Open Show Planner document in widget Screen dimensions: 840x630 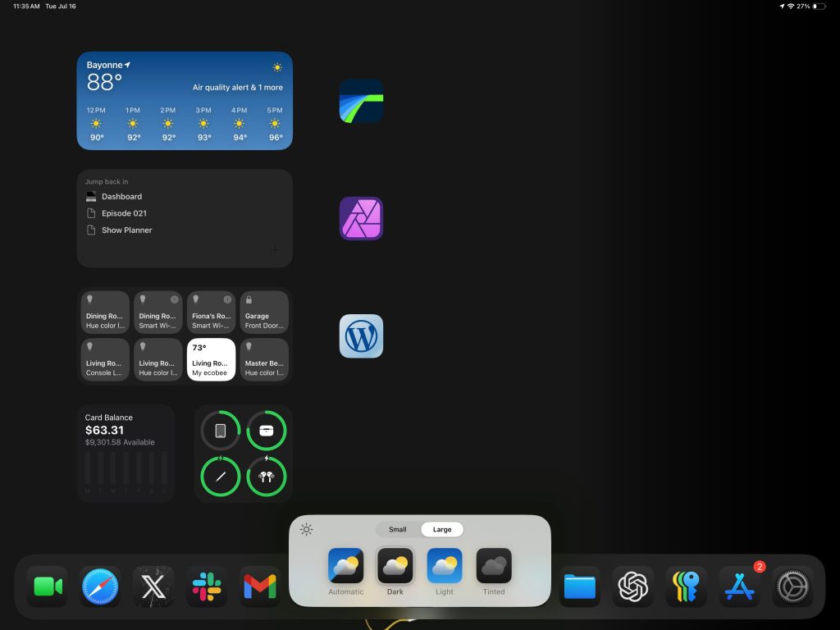[126, 231]
